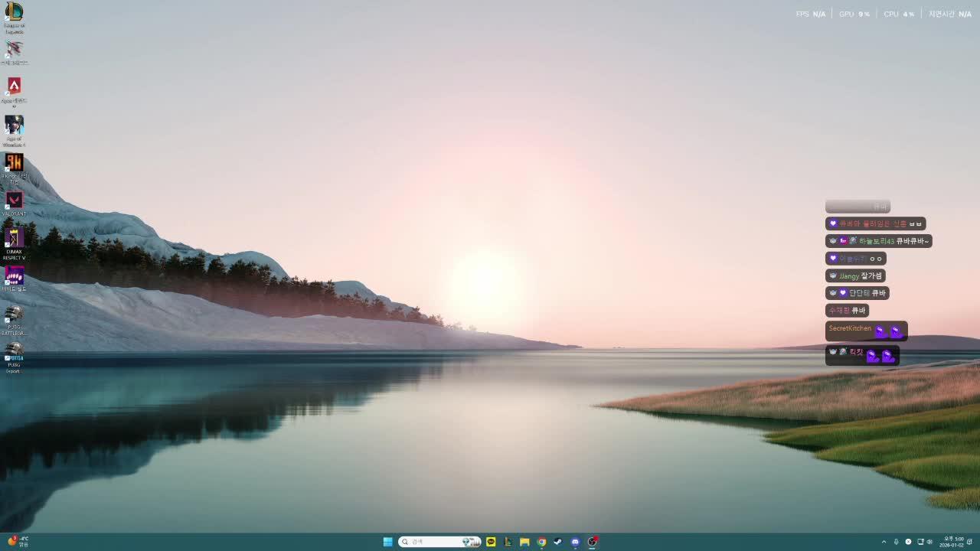Open the weather widget on the taskbar
980x551 pixels.
point(18,542)
